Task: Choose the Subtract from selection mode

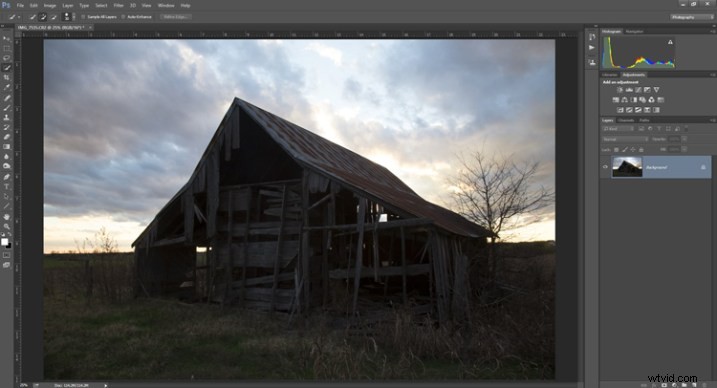Action: click(54, 17)
